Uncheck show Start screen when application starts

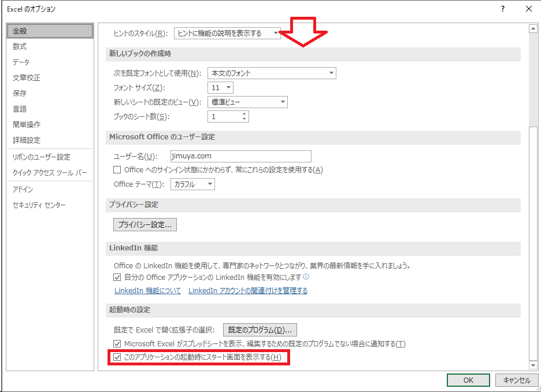117,357
